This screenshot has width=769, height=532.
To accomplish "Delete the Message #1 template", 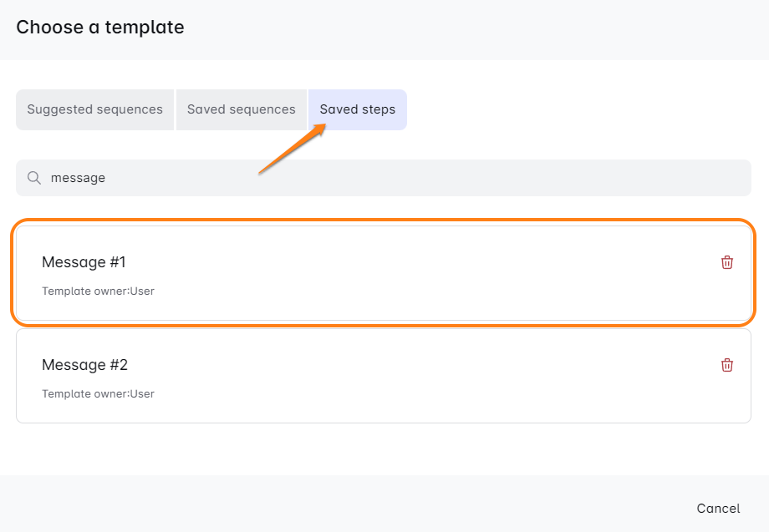I will tap(726, 262).
